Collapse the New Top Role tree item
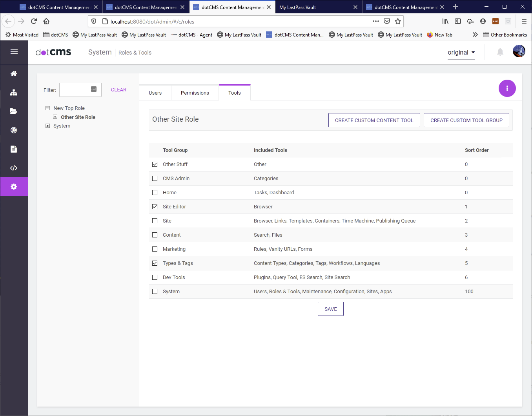The image size is (532, 416). tap(47, 108)
